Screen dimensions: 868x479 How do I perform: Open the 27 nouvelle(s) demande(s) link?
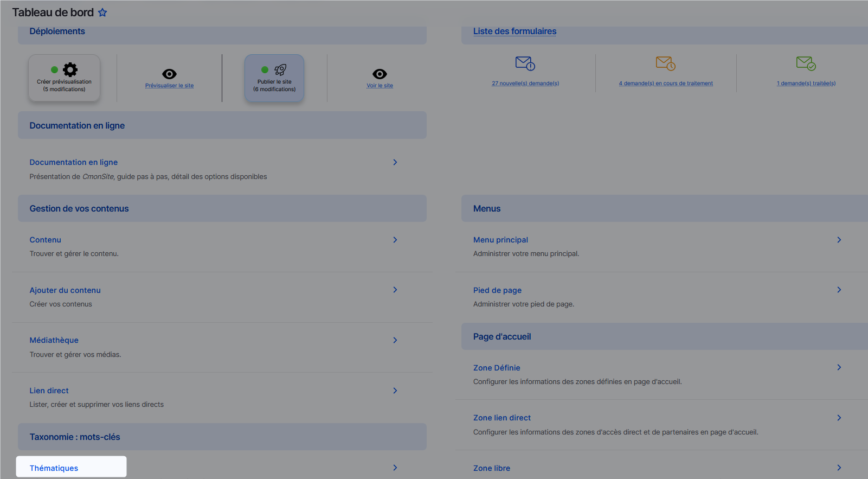point(525,84)
